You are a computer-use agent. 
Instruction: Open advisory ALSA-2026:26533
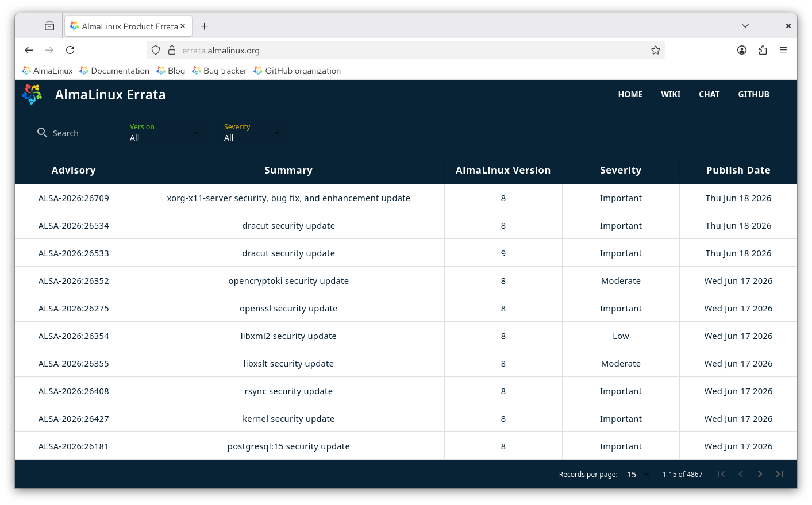(74, 253)
